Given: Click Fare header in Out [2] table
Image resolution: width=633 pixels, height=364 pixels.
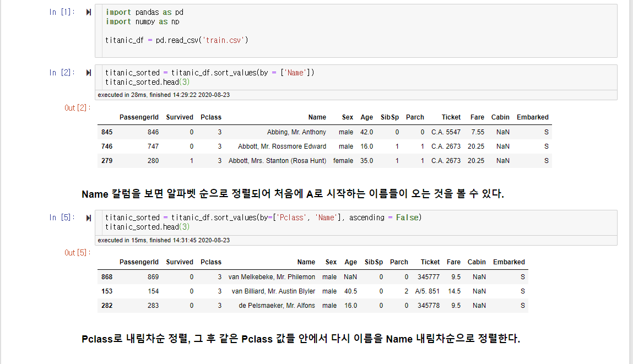Looking at the screenshot, I should (x=477, y=117).
